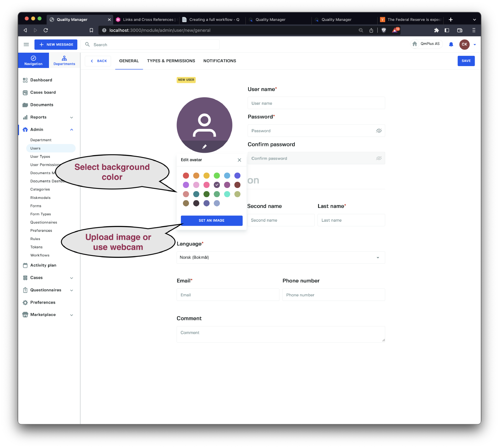
Task: Click the QmPlus AS home icon
Action: click(x=415, y=44)
